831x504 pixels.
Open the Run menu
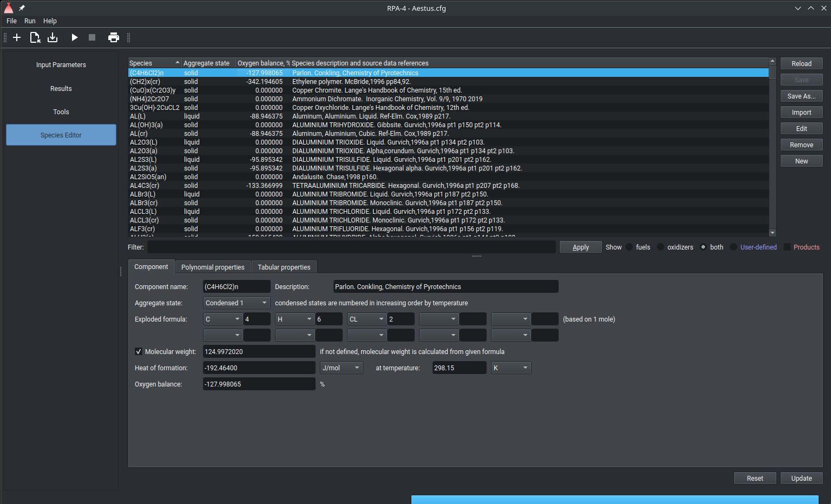(30, 21)
